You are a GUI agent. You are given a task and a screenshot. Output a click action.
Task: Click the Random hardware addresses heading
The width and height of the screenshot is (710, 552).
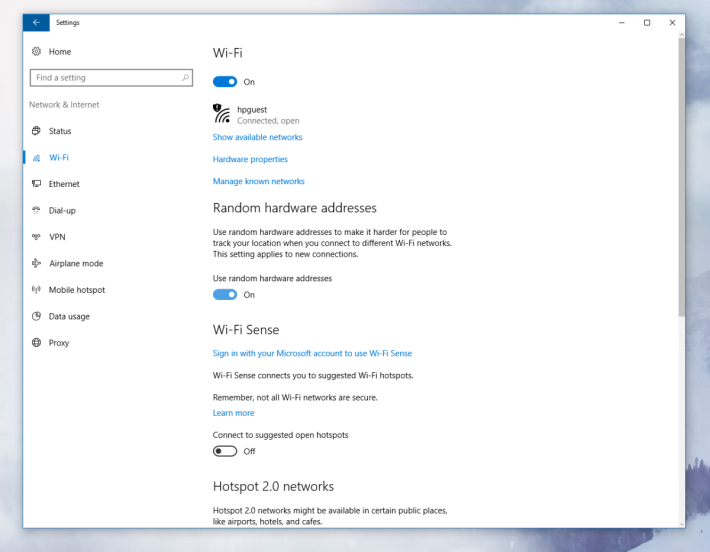295,208
